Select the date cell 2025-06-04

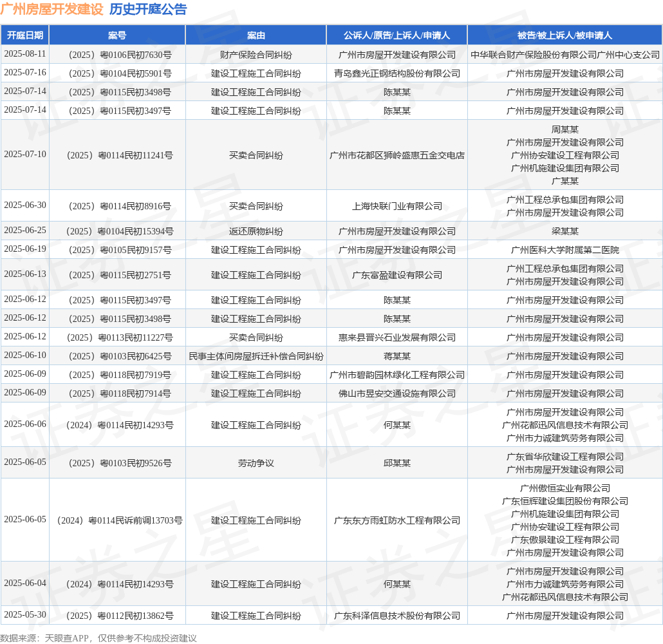point(25,583)
